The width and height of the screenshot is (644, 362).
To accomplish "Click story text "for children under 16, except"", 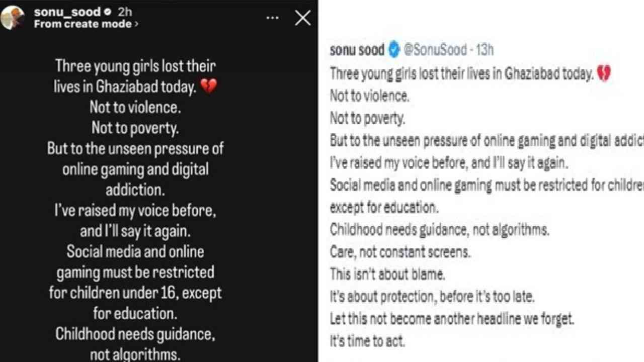I will point(135,292).
